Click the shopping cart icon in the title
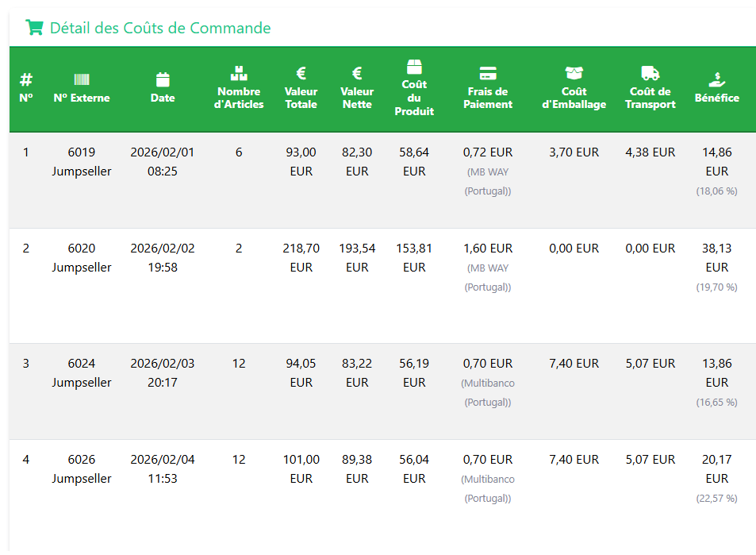This screenshot has width=756, height=555. click(x=34, y=28)
